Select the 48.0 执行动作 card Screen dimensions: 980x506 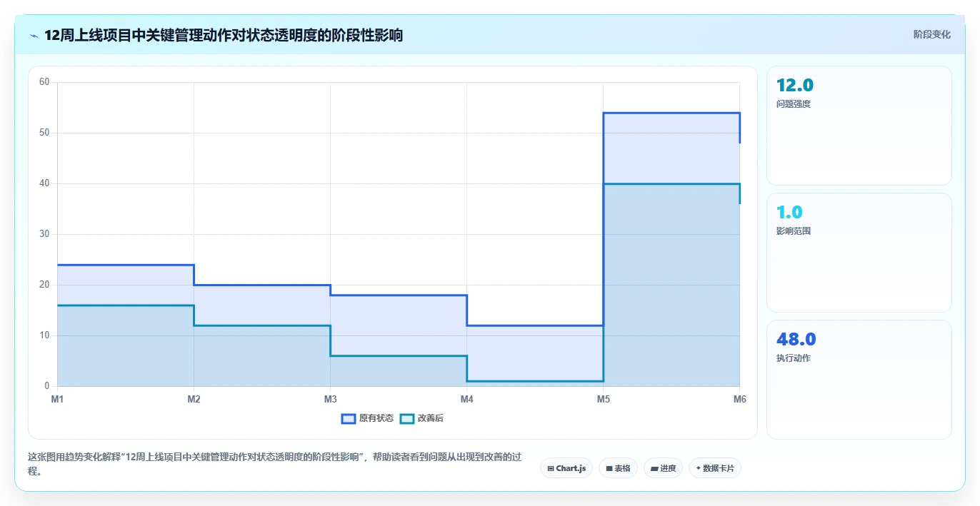859,380
